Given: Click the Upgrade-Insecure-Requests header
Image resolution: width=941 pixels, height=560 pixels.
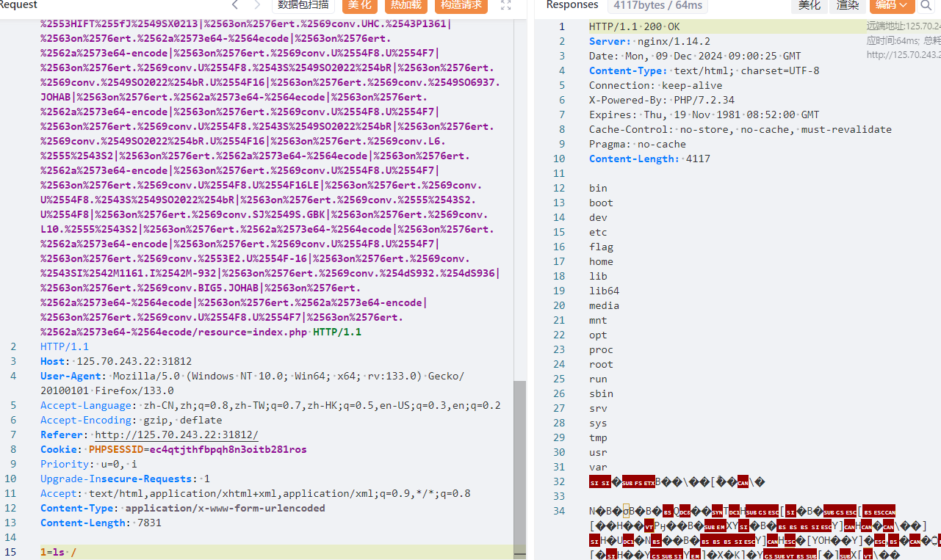Looking at the screenshot, I should tap(125, 479).
